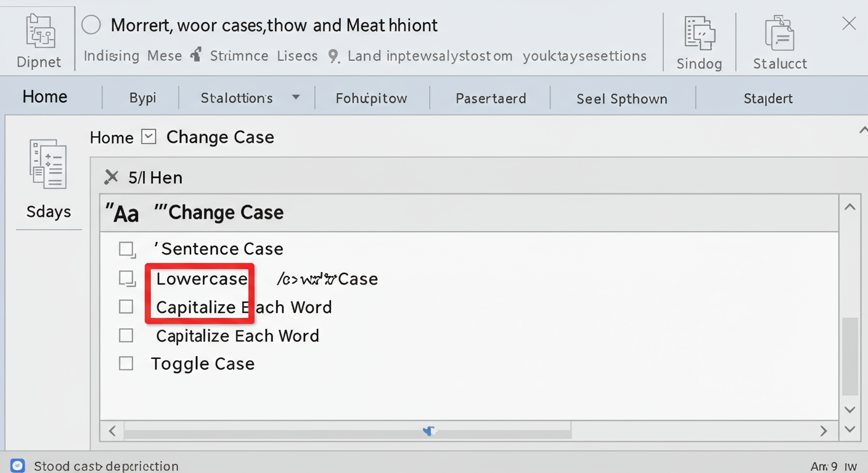Check the Lowercase option
868x473 pixels.
[126, 278]
